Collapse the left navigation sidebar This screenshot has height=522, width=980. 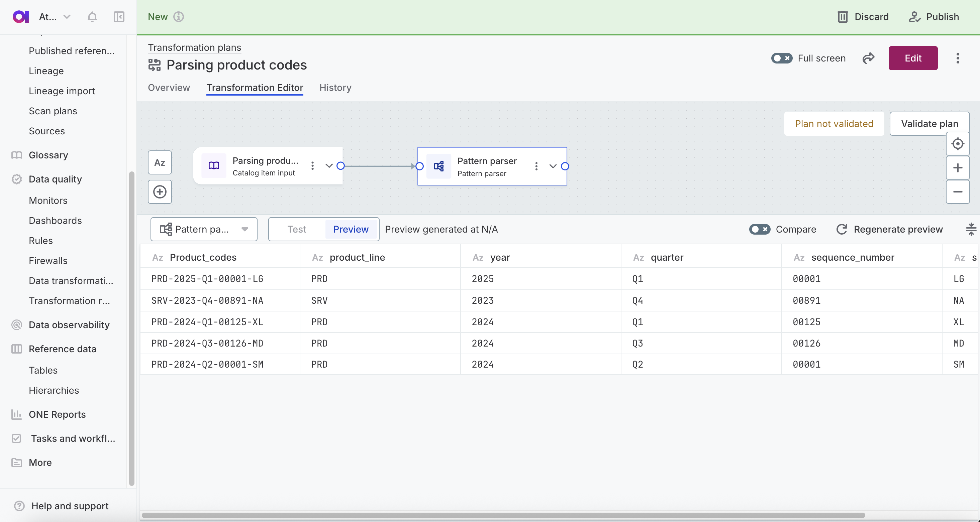click(118, 17)
